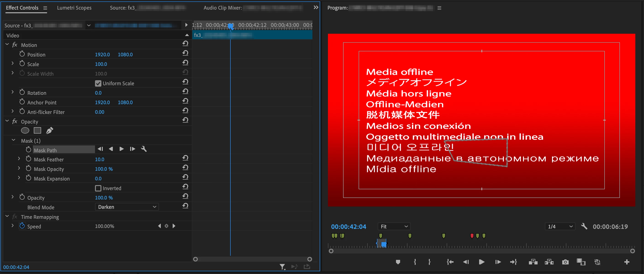Click the Mask Path tracking wrench icon

[144, 149]
